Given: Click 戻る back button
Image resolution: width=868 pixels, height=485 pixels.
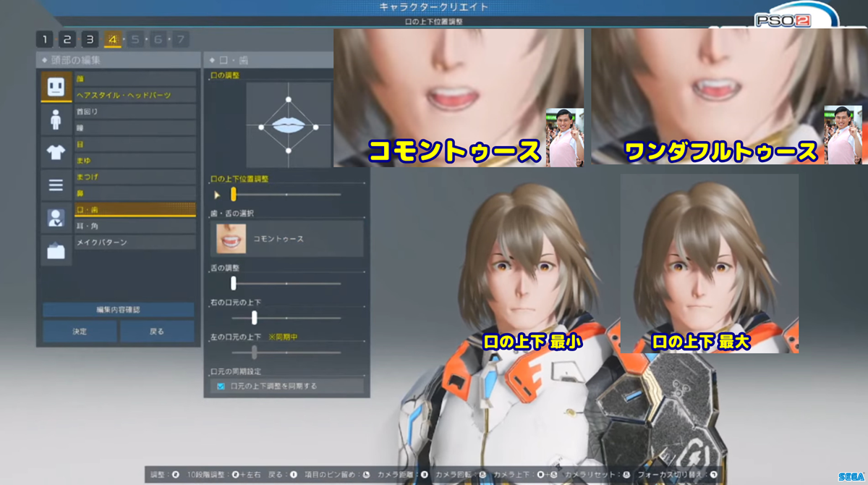Looking at the screenshot, I should pyautogui.click(x=157, y=332).
